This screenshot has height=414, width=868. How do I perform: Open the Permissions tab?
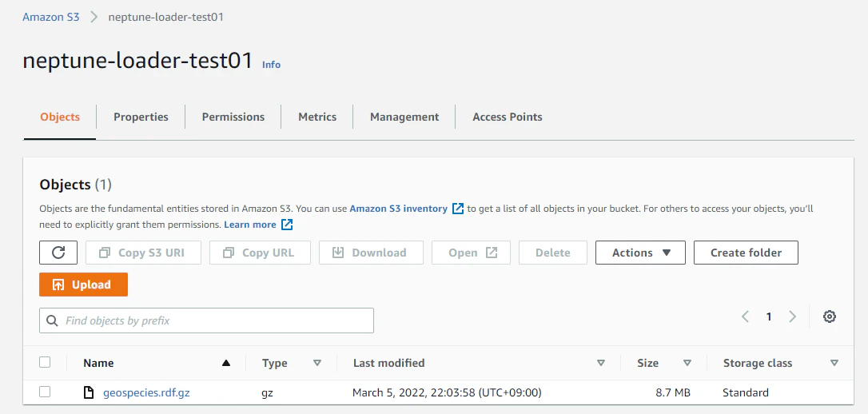click(233, 117)
